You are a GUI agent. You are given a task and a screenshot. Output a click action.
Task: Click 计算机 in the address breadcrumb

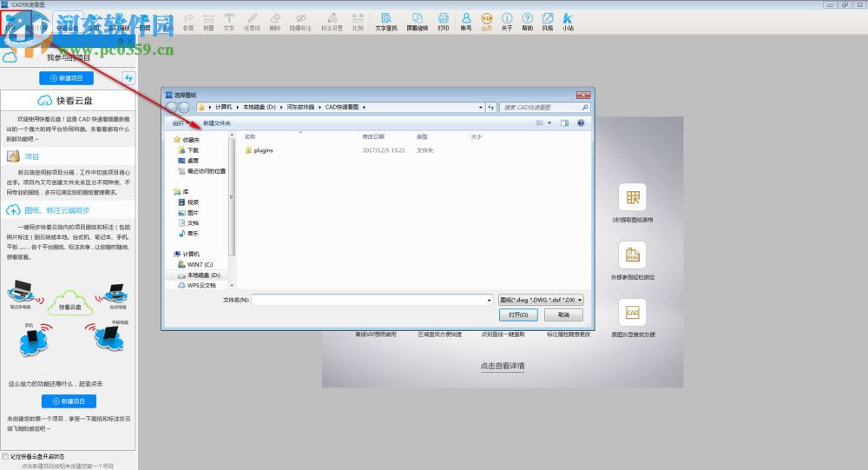[x=223, y=107]
